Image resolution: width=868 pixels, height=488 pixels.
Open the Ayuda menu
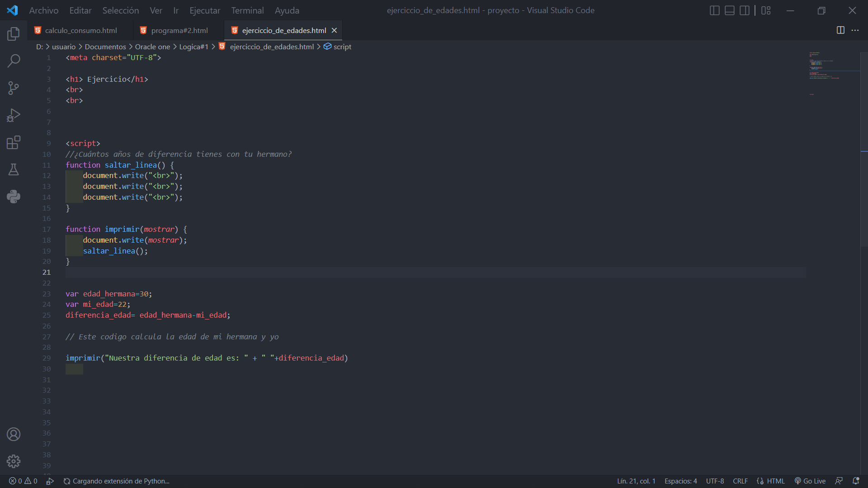[x=287, y=10]
